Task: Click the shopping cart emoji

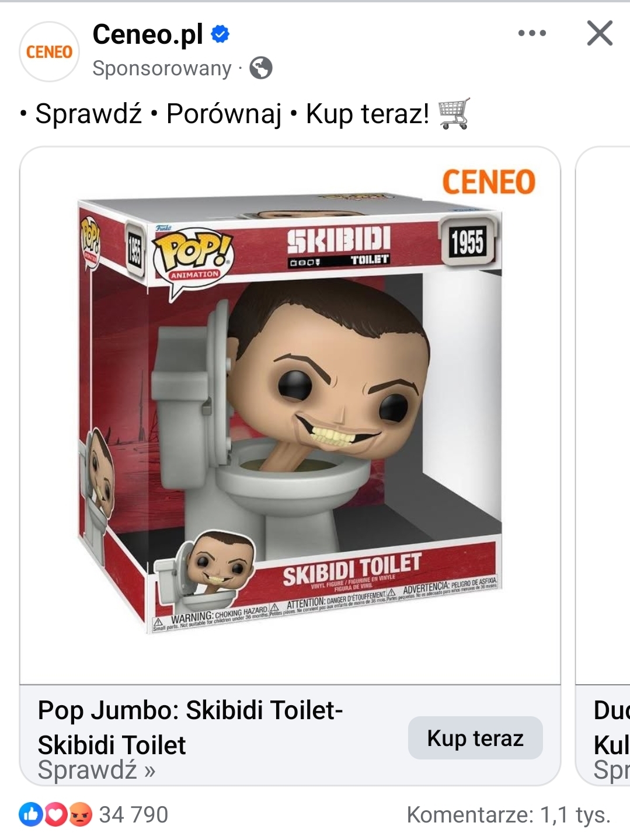Action: click(x=454, y=113)
